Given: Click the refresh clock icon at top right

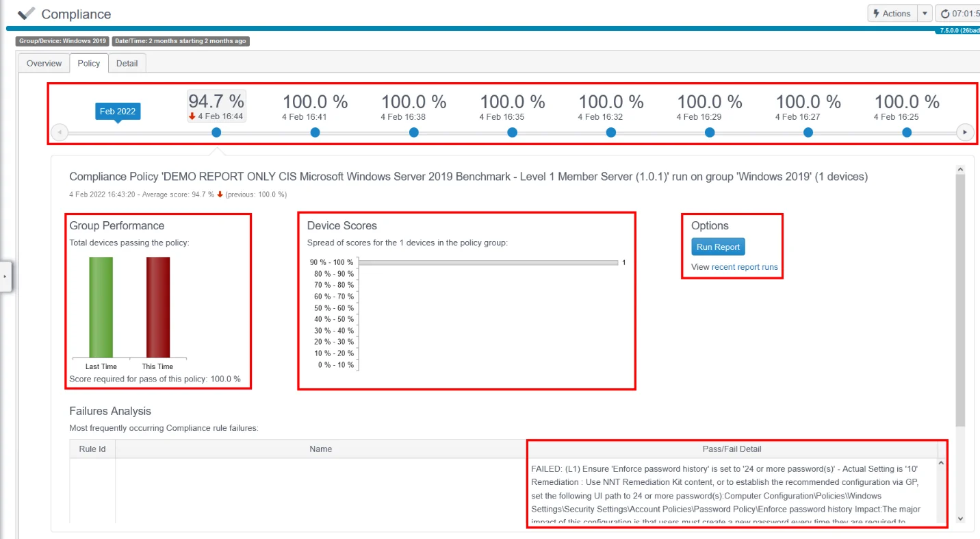Looking at the screenshot, I should click(946, 14).
